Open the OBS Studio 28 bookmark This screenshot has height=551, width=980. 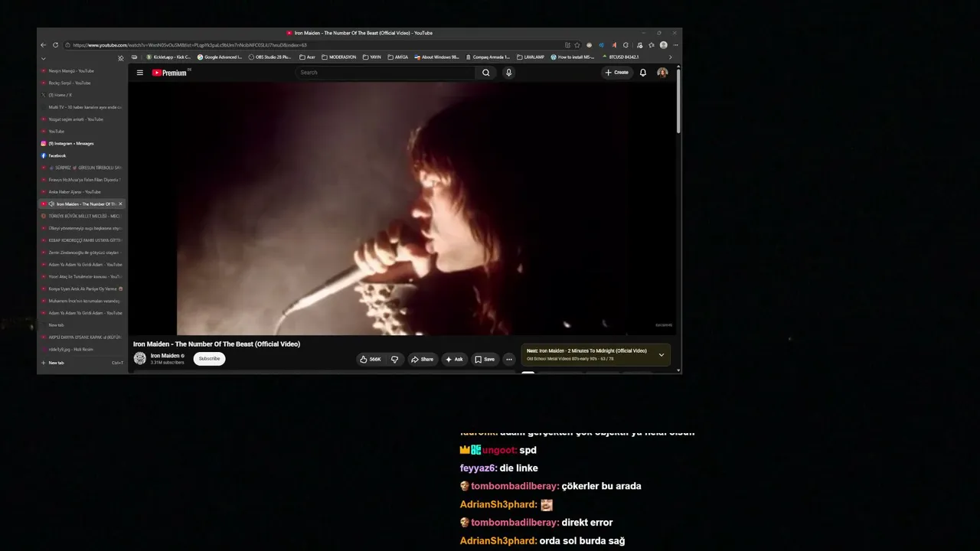coord(270,57)
